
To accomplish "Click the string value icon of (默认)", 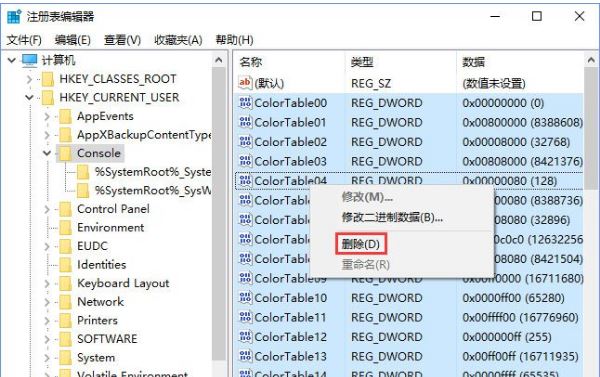I will click(245, 83).
